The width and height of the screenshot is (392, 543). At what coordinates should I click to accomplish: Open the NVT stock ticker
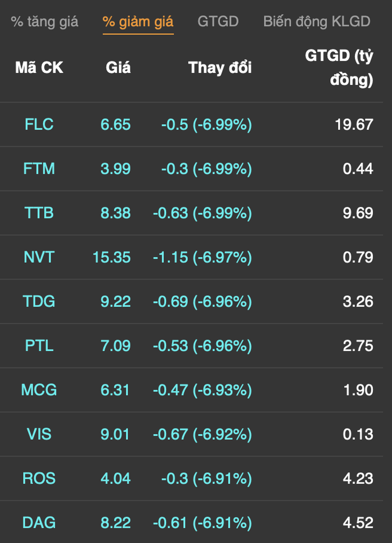tap(39, 257)
